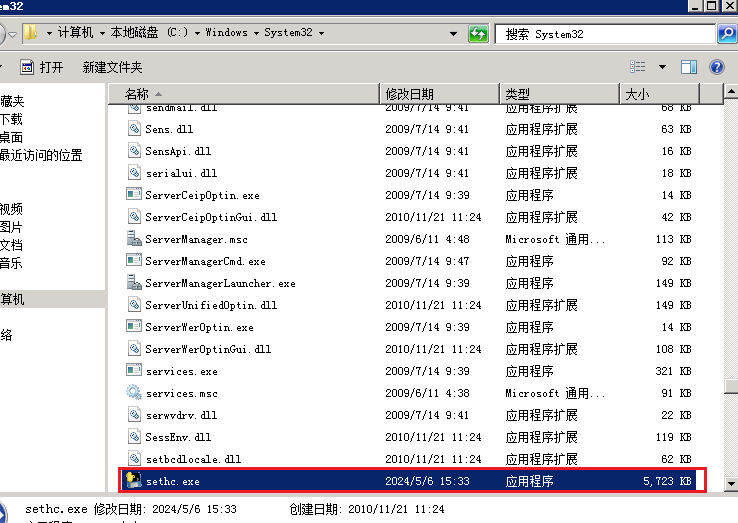The width and height of the screenshot is (738, 523).
Task: Go to 本地磁盘 (C:) breadcrumb
Action: 149,32
